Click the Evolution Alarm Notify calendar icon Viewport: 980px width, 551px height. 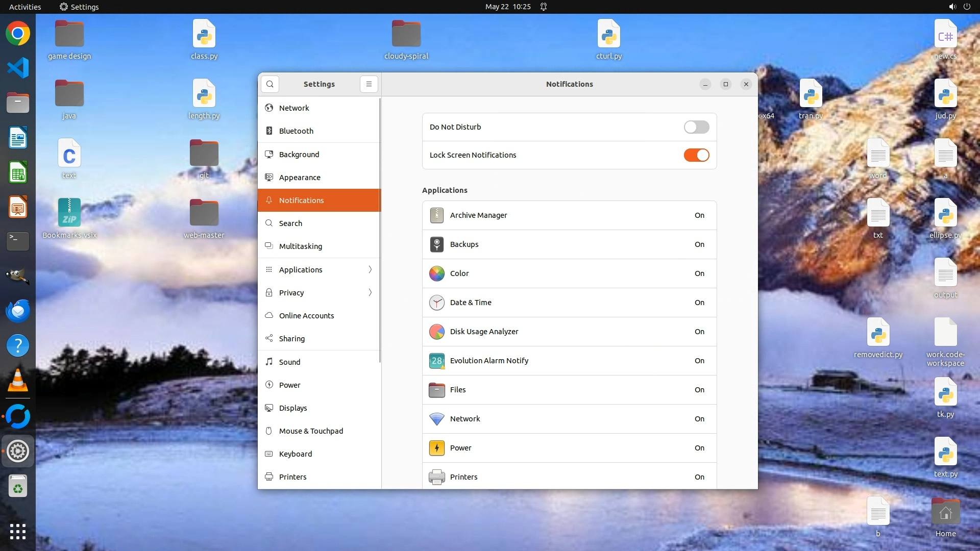436,361
